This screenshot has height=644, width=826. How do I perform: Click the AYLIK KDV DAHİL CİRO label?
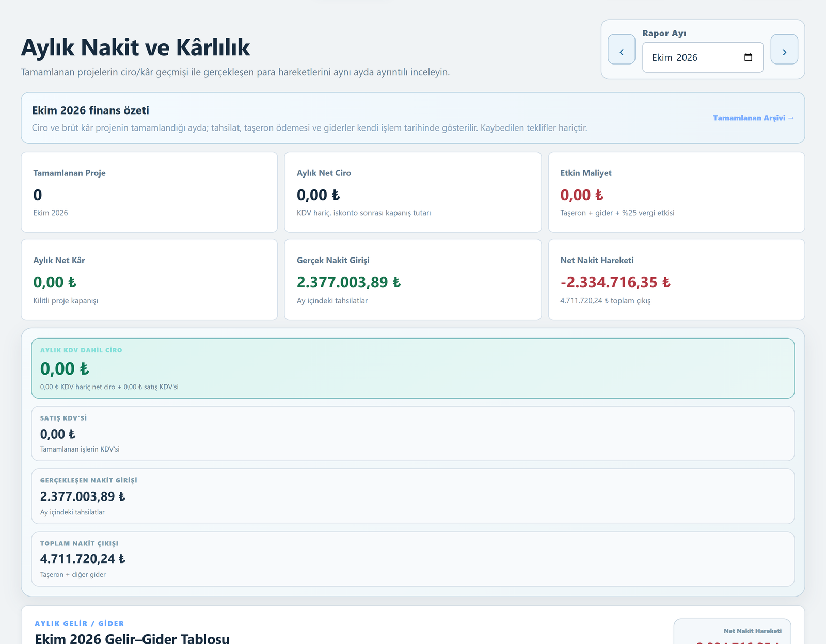pos(81,350)
